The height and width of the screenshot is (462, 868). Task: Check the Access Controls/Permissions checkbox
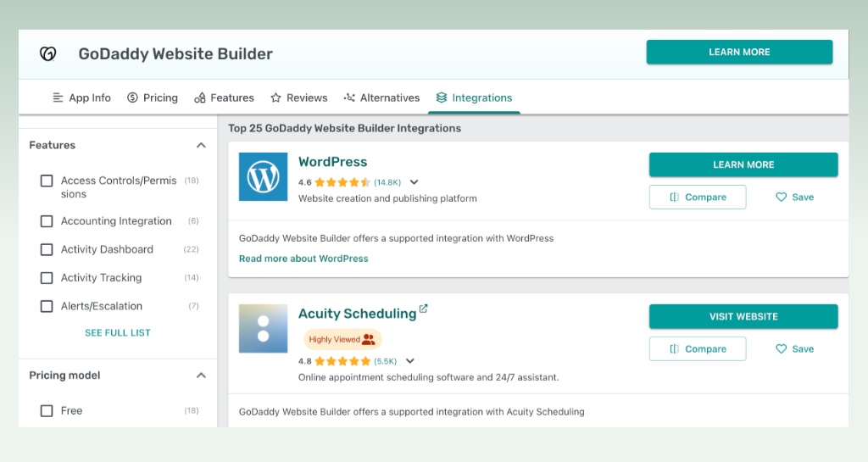(47, 181)
